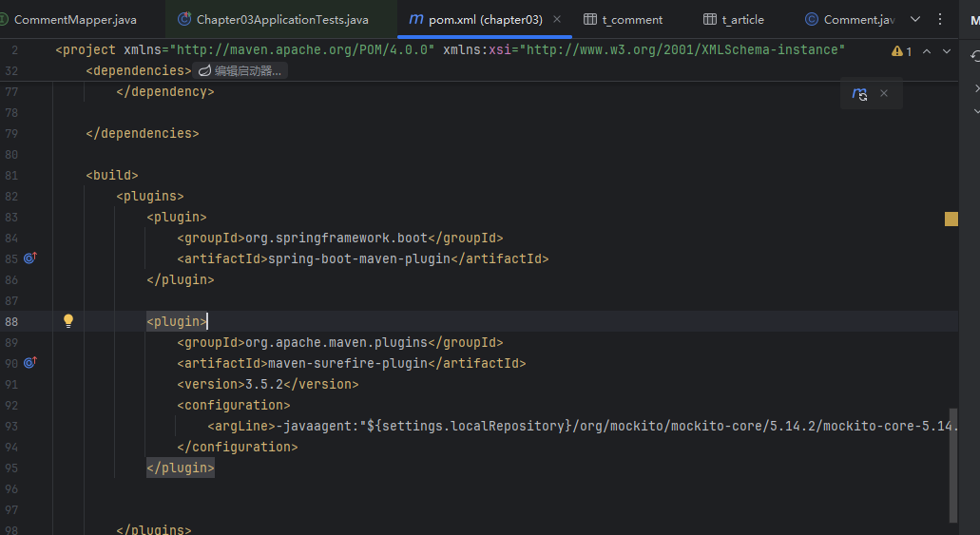Go to previous highlighted problem arrow

click(x=927, y=51)
